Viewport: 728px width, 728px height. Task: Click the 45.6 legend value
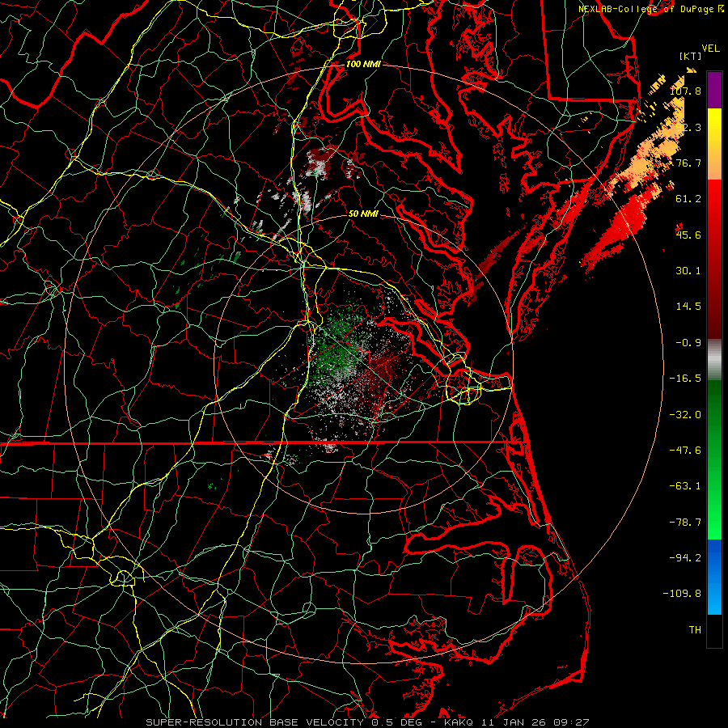[x=688, y=235]
